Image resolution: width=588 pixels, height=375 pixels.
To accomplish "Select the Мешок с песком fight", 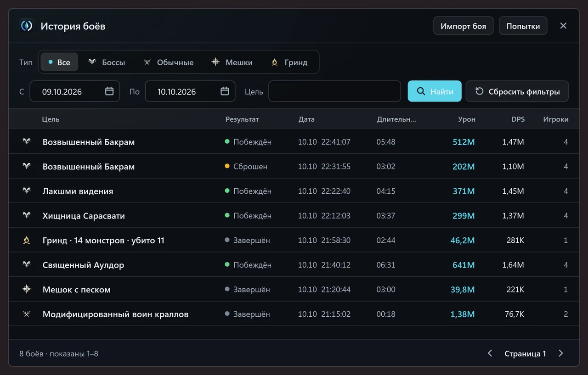I will tap(294, 289).
